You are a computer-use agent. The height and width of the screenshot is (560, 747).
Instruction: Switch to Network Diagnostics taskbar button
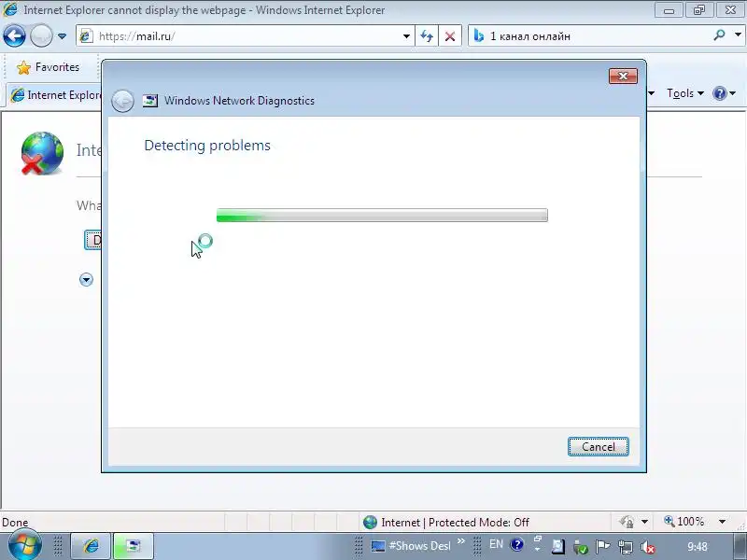tap(133, 546)
